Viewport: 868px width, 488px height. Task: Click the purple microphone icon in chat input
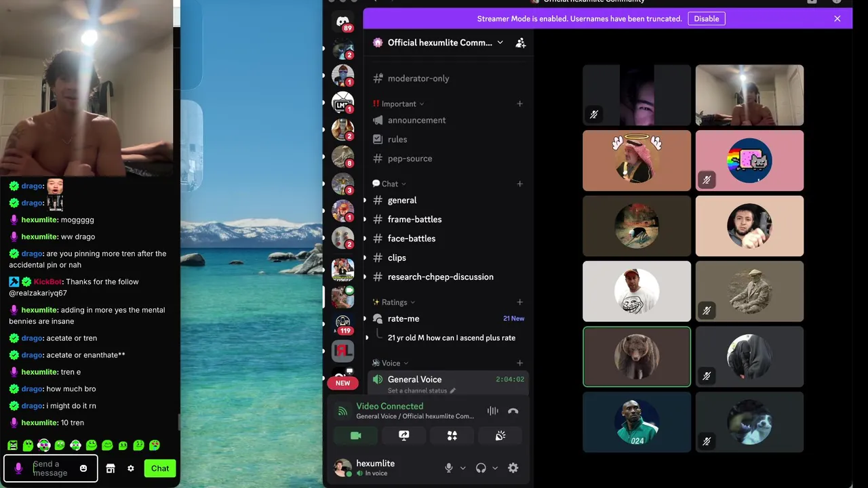coord(18,468)
